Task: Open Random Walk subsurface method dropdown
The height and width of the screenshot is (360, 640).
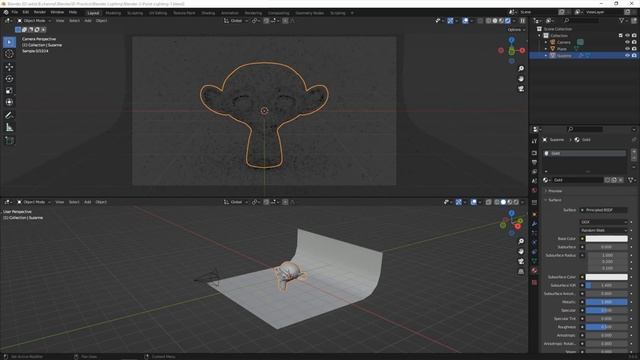Action: coord(604,230)
